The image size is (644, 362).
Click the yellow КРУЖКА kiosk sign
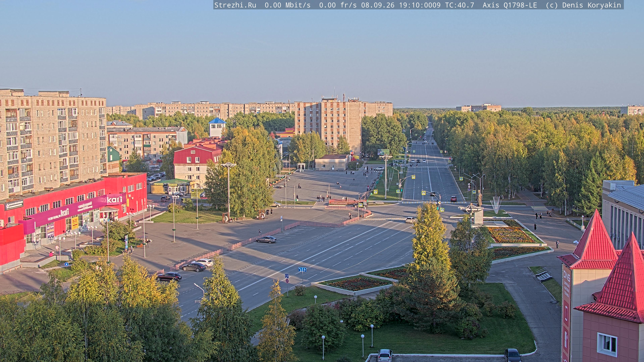pos(173,185)
